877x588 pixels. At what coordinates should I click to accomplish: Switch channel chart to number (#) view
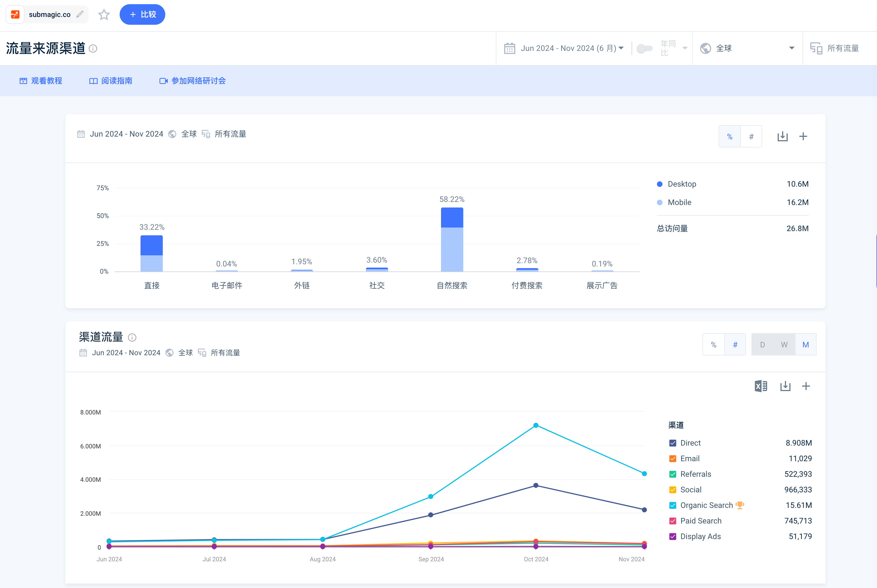click(735, 345)
